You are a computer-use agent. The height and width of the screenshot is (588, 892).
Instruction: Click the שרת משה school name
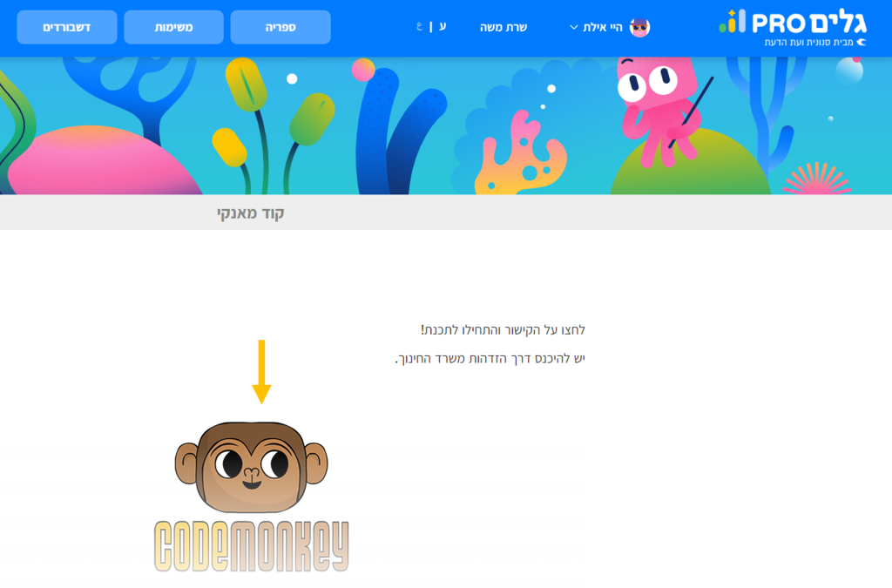click(x=503, y=27)
